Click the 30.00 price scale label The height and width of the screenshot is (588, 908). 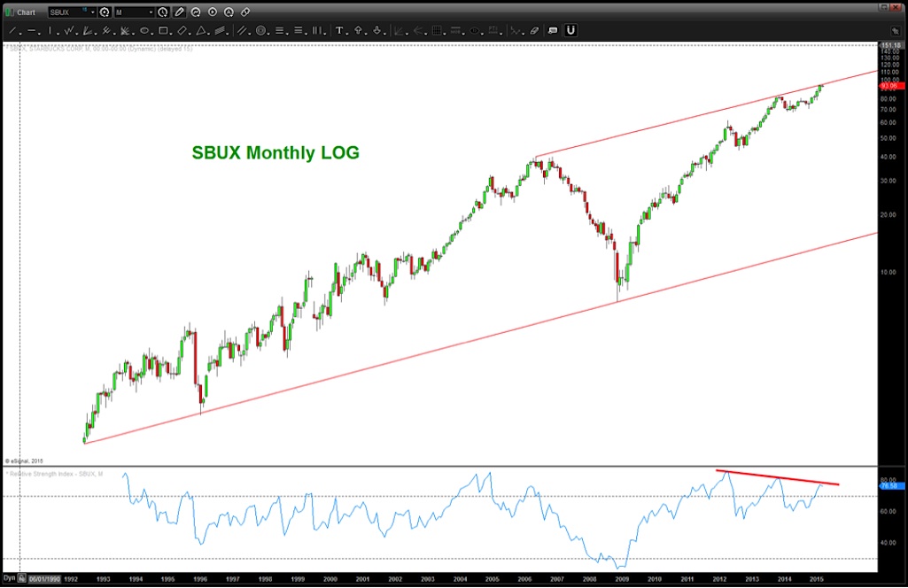pos(889,181)
